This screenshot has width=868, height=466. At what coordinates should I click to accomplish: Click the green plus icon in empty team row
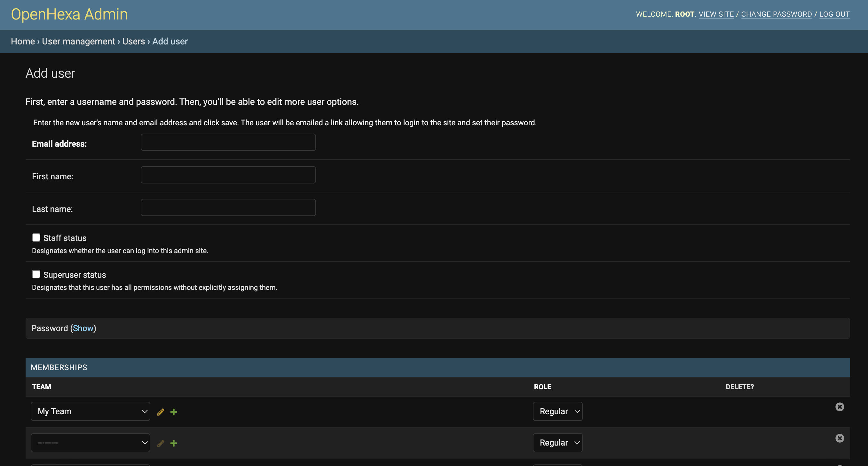coord(174,443)
